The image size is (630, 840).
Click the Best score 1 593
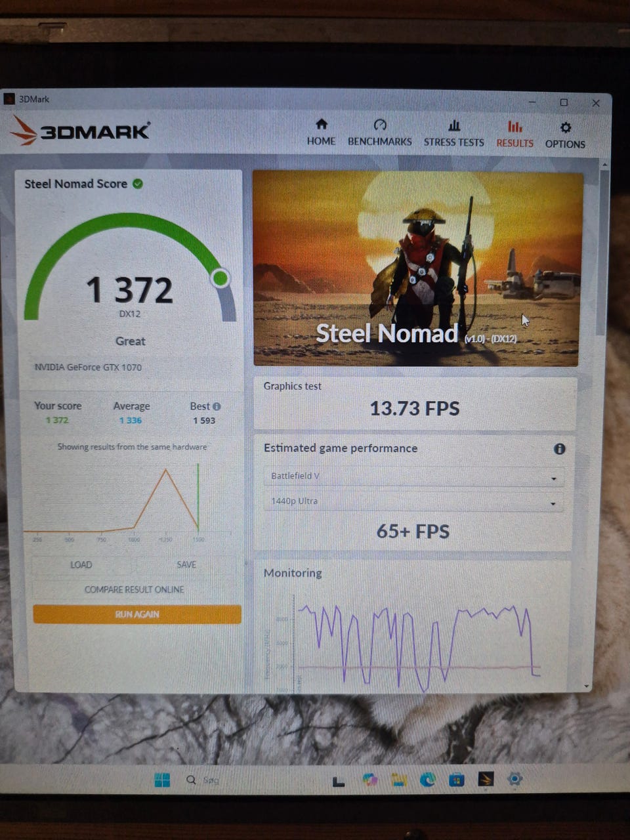click(204, 421)
